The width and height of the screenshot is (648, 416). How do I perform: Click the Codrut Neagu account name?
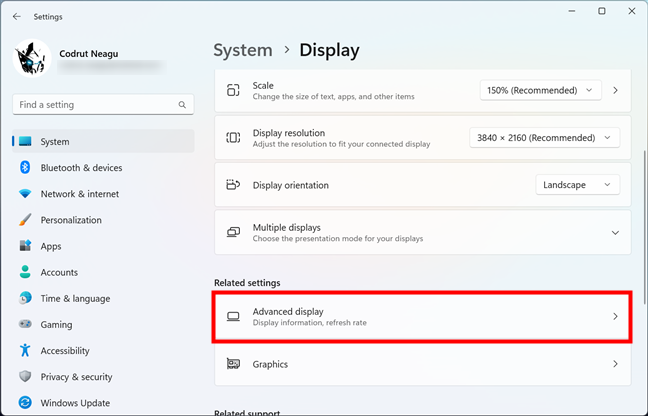pos(88,54)
